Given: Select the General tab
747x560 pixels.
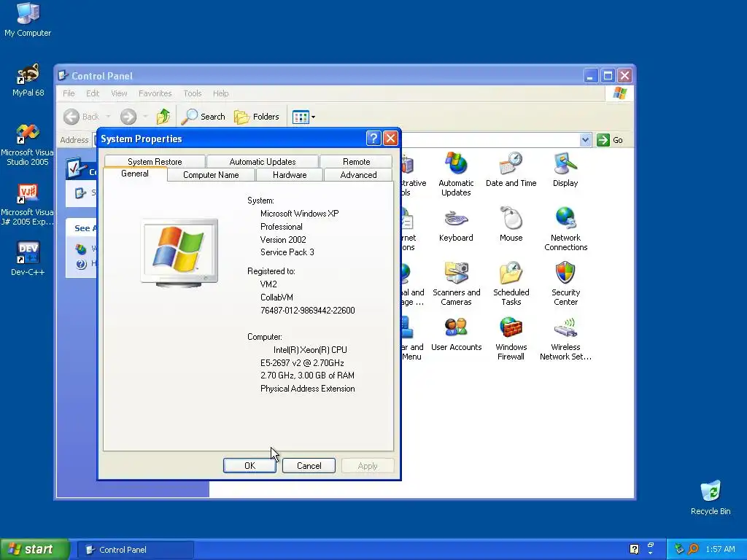Looking at the screenshot, I should pos(135,174).
